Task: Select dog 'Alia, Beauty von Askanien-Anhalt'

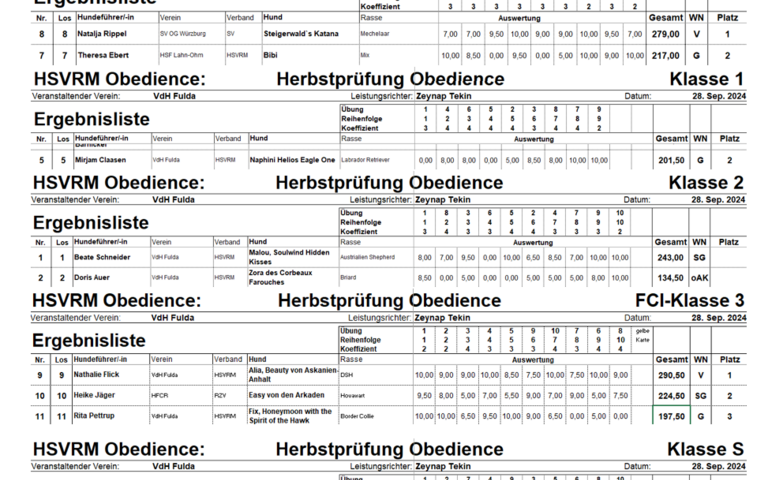Action: (293, 375)
